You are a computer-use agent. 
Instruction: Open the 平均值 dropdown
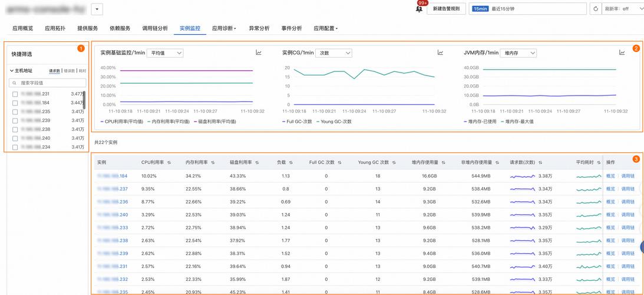click(x=165, y=53)
